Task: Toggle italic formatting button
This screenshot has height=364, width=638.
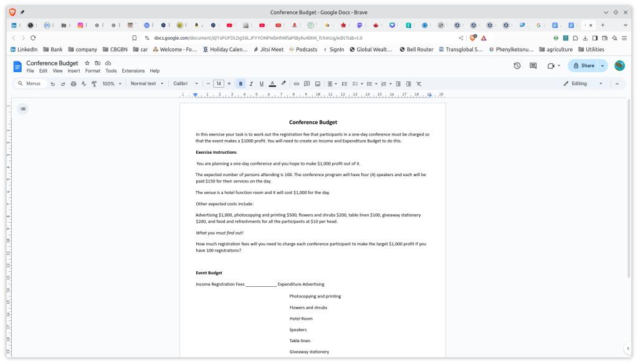Action: (x=251, y=83)
